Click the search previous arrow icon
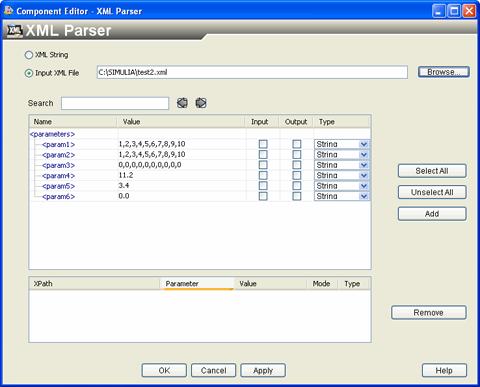The width and height of the screenshot is (480, 387). click(x=182, y=103)
